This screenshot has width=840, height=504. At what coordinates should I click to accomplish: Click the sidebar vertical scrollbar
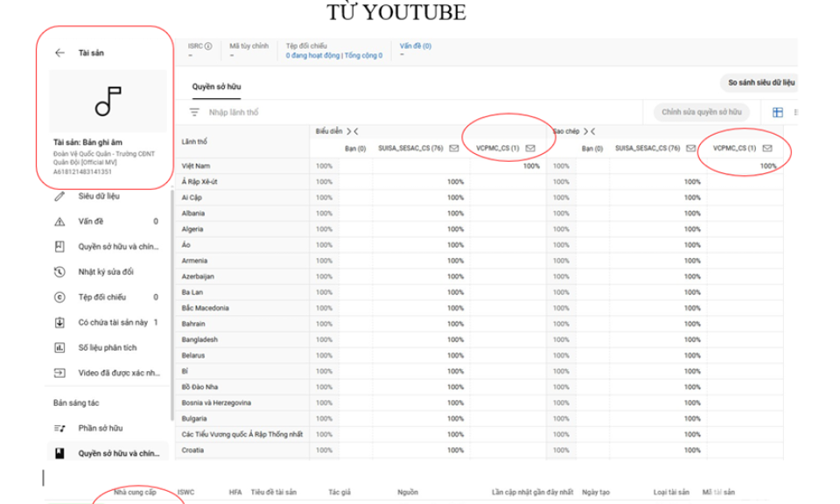(x=171, y=305)
